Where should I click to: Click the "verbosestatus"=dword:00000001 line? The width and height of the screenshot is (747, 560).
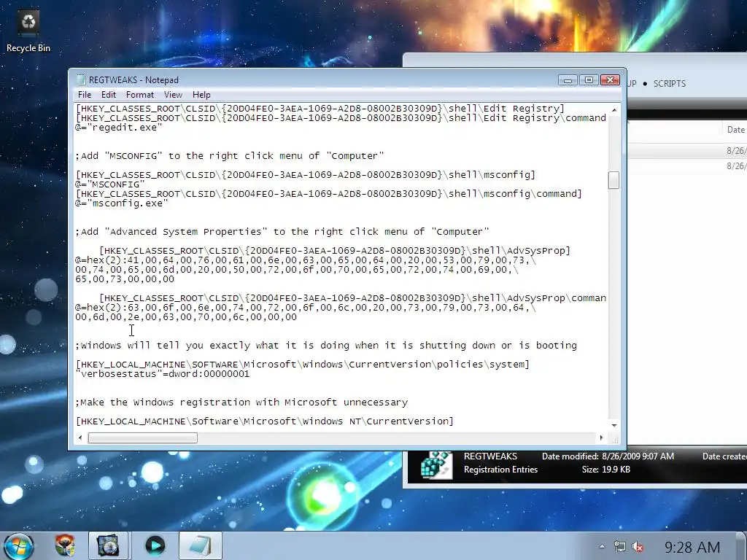[163, 374]
